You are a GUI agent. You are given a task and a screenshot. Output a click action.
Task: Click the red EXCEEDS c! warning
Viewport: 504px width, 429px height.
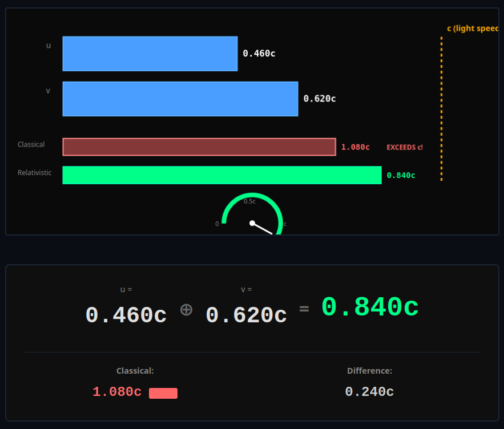[405, 147]
